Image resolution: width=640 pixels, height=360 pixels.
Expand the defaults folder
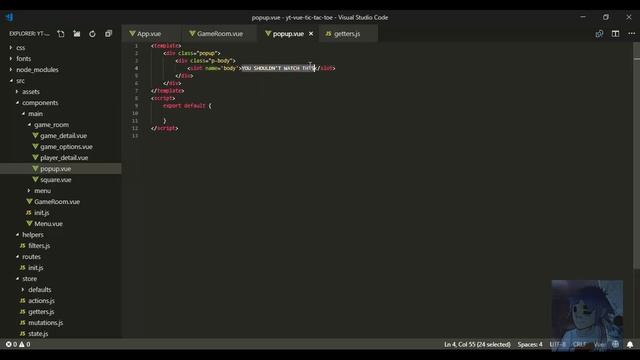[x=40, y=290]
